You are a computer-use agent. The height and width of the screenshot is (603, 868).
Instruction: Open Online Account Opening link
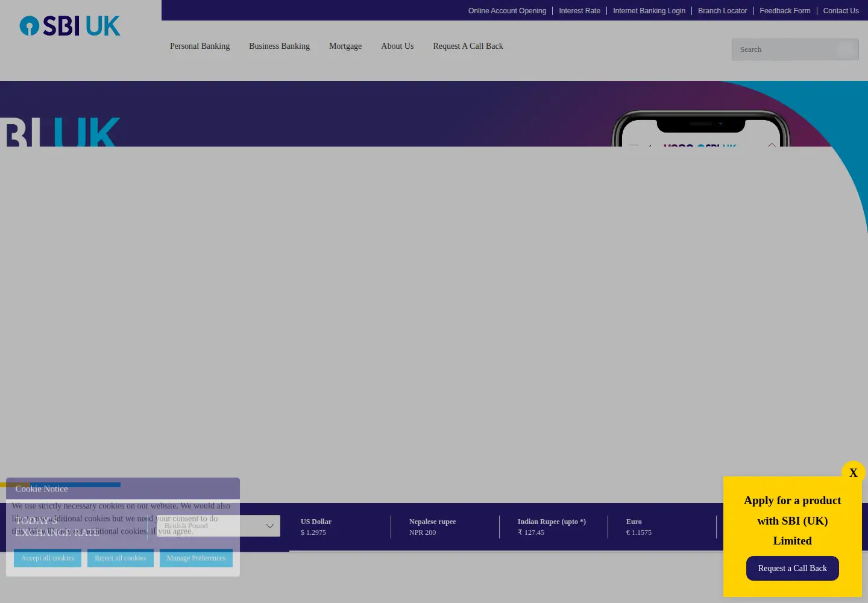507,11
